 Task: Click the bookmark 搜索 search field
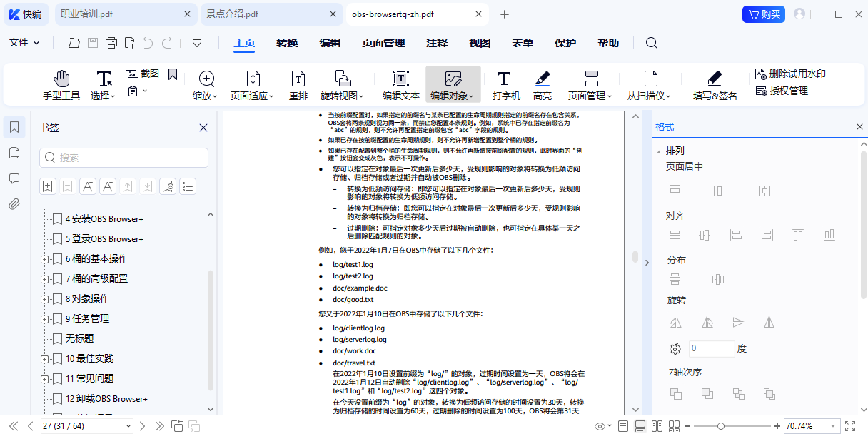125,158
